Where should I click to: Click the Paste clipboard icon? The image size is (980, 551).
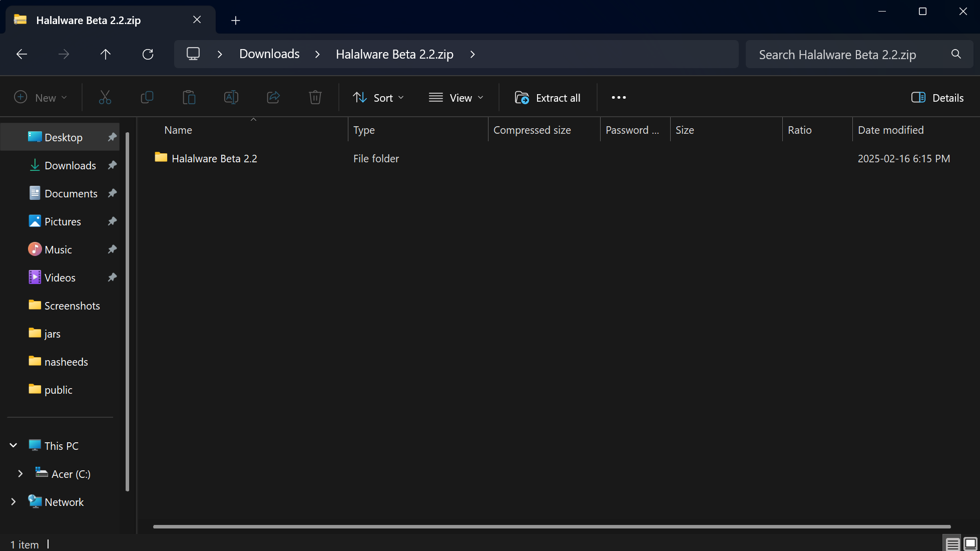click(189, 97)
